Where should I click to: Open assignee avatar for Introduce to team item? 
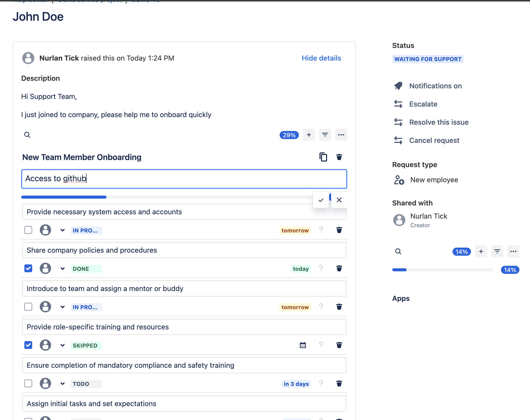coord(45,307)
